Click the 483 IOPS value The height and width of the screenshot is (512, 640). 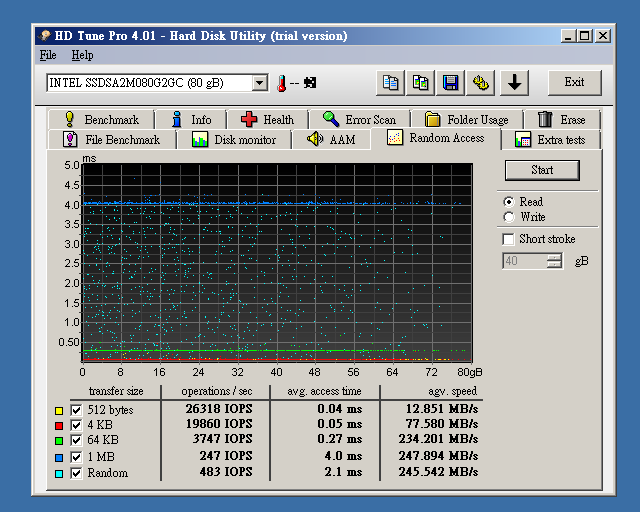[226, 472]
